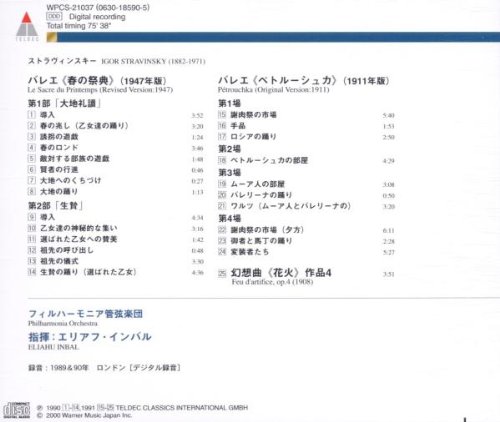
Task: Click the catalog number WPCS-21037
Action: (x=70, y=7)
